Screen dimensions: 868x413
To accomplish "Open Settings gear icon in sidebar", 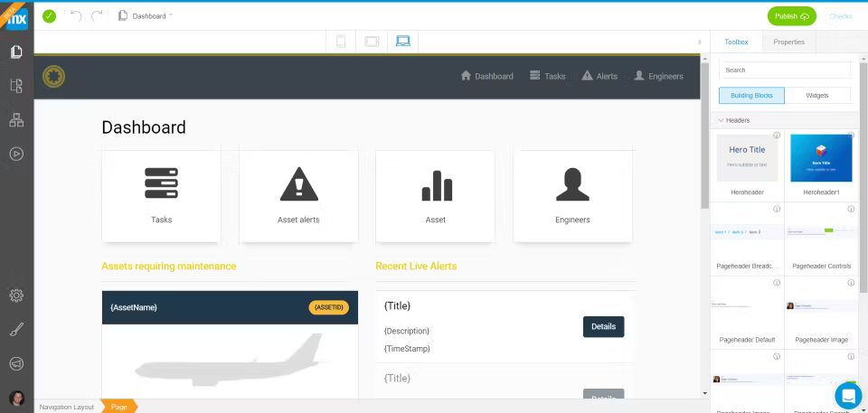I will click(x=16, y=296).
